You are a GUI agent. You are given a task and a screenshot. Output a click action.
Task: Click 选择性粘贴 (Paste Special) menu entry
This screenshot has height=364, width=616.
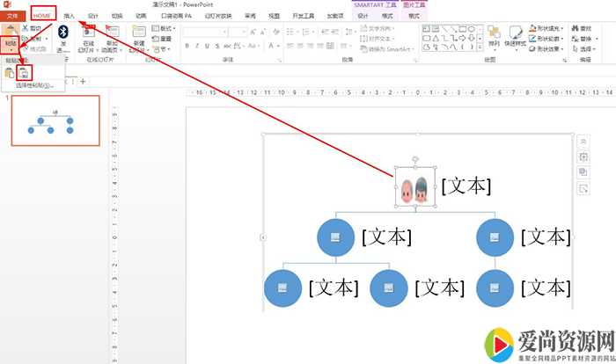[x=33, y=85]
